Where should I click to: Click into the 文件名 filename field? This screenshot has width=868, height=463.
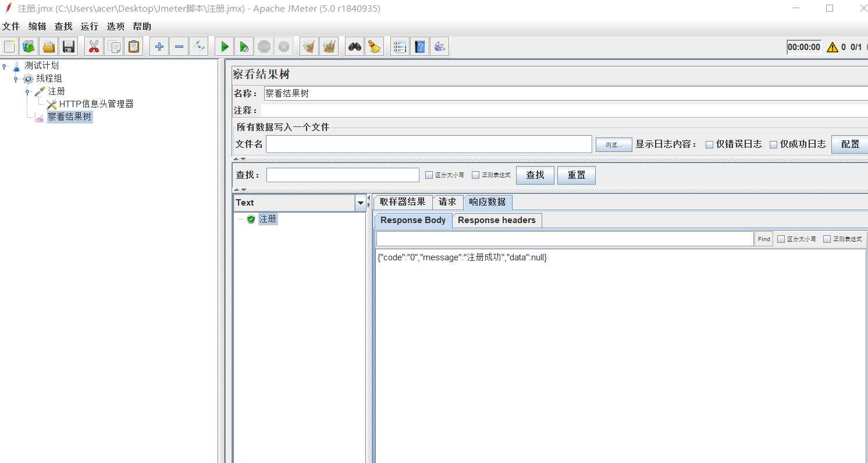(429, 144)
